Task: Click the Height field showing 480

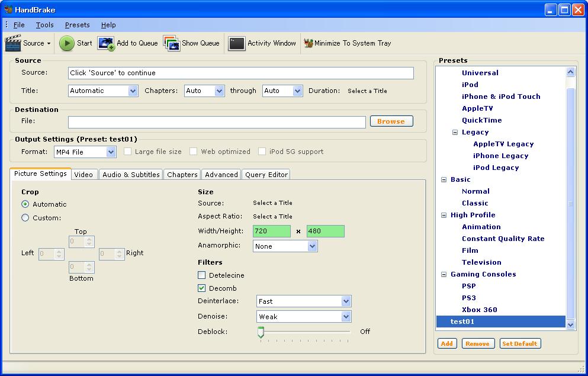Action: tap(326, 232)
